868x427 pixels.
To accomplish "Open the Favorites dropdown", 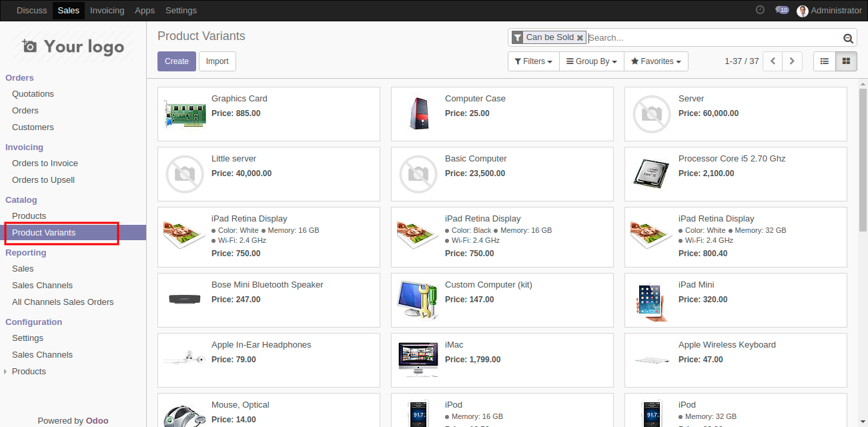I will (655, 61).
